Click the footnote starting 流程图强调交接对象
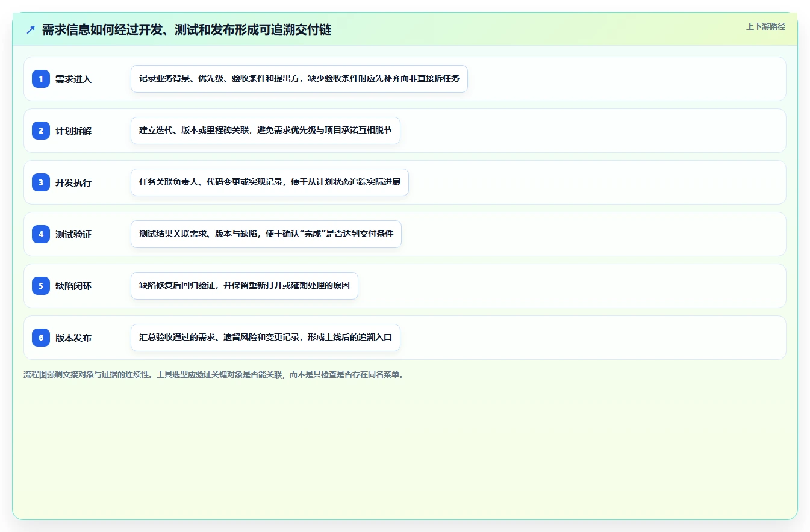This screenshot has height=532, width=810. point(213,374)
